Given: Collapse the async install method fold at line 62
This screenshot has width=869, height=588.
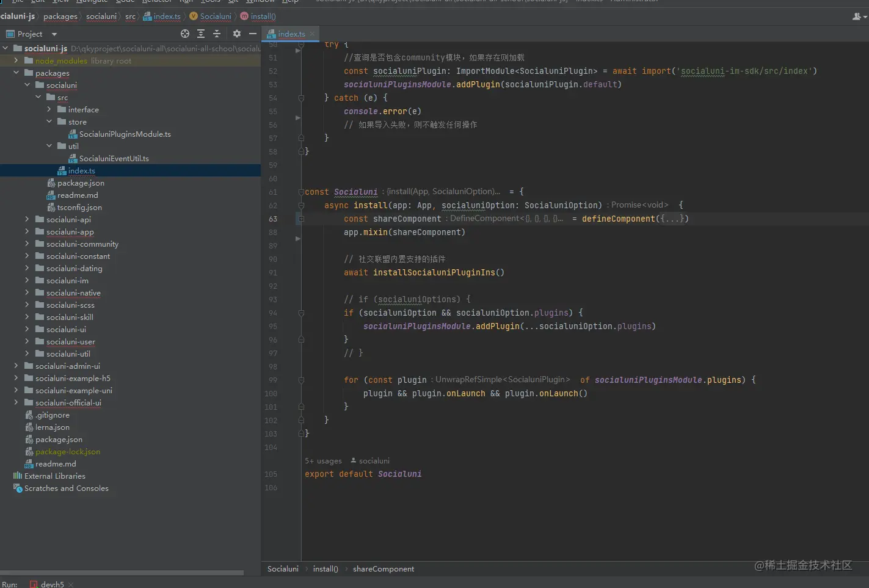Looking at the screenshot, I should pos(301,206).
